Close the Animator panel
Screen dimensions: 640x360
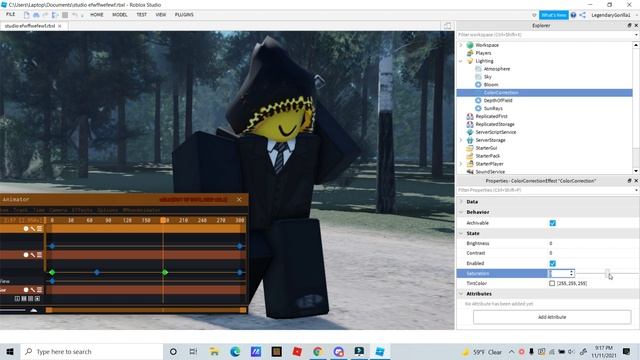click(x=239, y=200)
